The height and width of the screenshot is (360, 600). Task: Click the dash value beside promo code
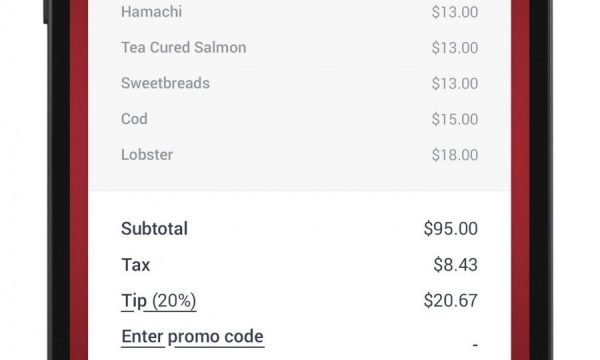click(475, 345)
